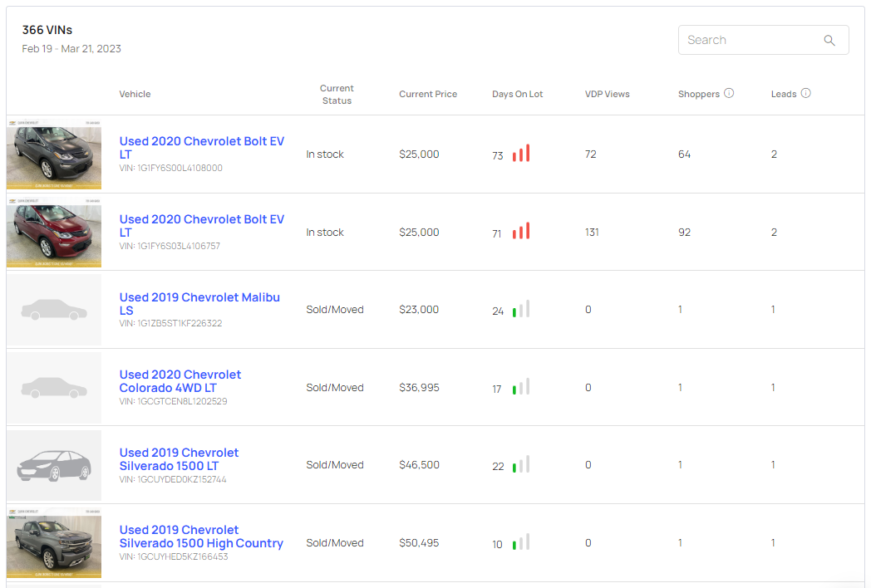
Task: Open Used 2019 Silverado 1500 High Country
Action: [x=201, y=537]
